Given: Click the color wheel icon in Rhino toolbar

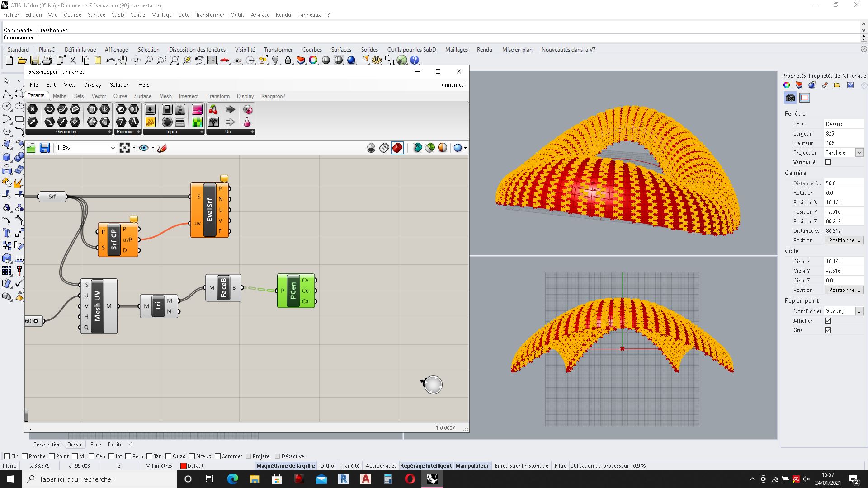Looking at the screenshot, I should 313,60.
